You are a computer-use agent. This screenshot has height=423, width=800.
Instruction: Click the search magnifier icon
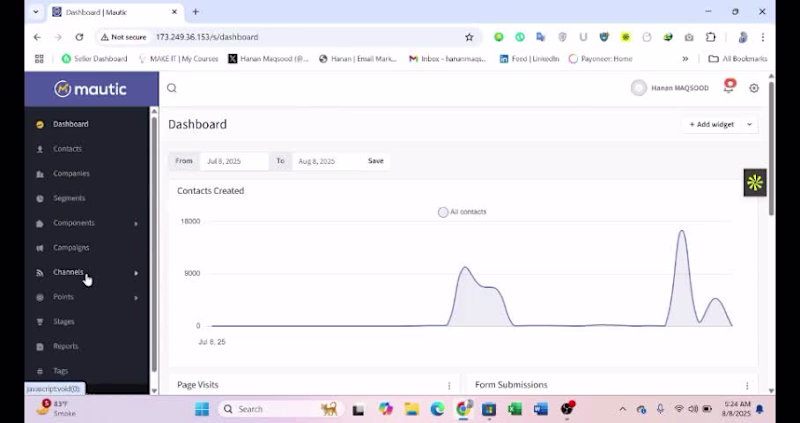point(172,88)
